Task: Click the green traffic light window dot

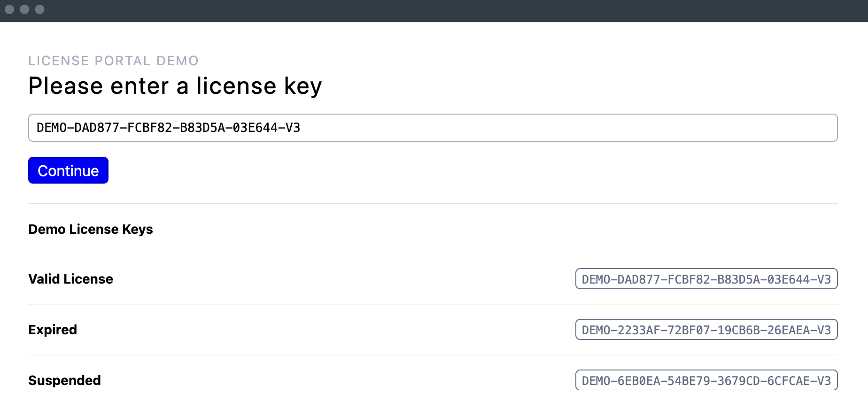Action: [x=39, y=9]
